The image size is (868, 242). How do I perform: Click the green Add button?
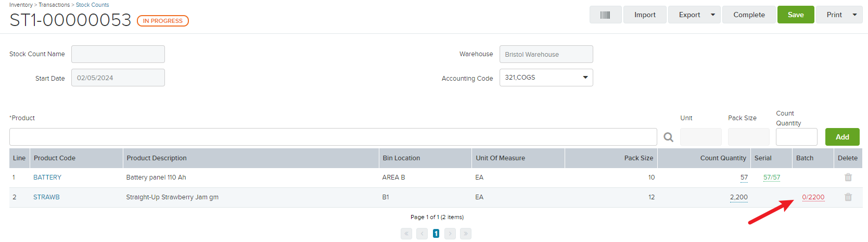pyautogui.click(x=843, y=137)
